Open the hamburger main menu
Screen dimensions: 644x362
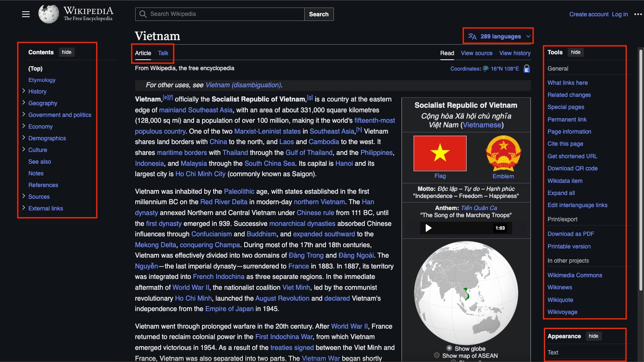pyautogui.click(x=26, y=14)
